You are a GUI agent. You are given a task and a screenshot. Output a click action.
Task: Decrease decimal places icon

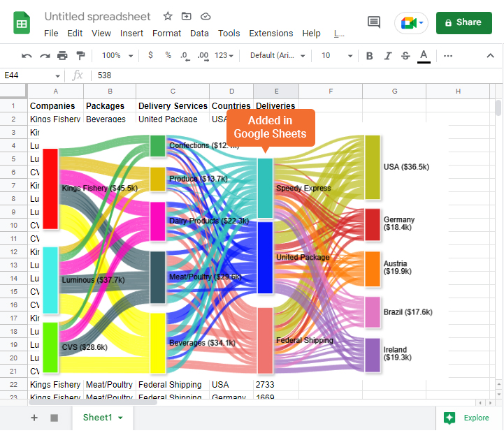coord(185,56)
